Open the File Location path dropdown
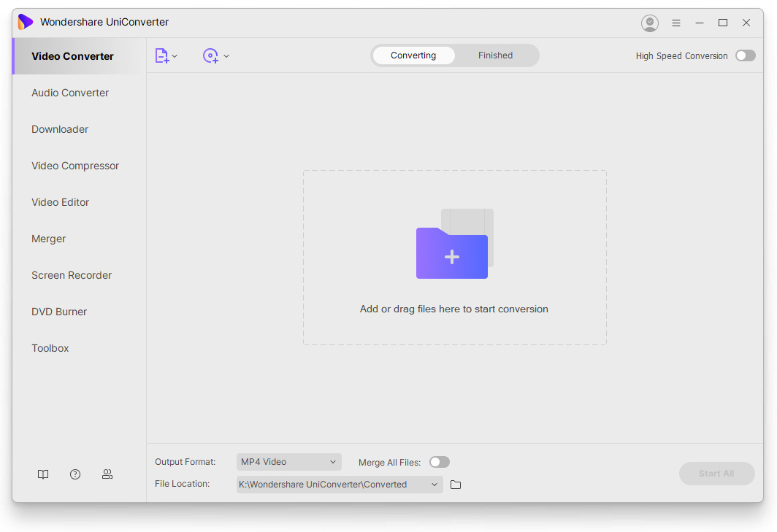 (340, 485)
